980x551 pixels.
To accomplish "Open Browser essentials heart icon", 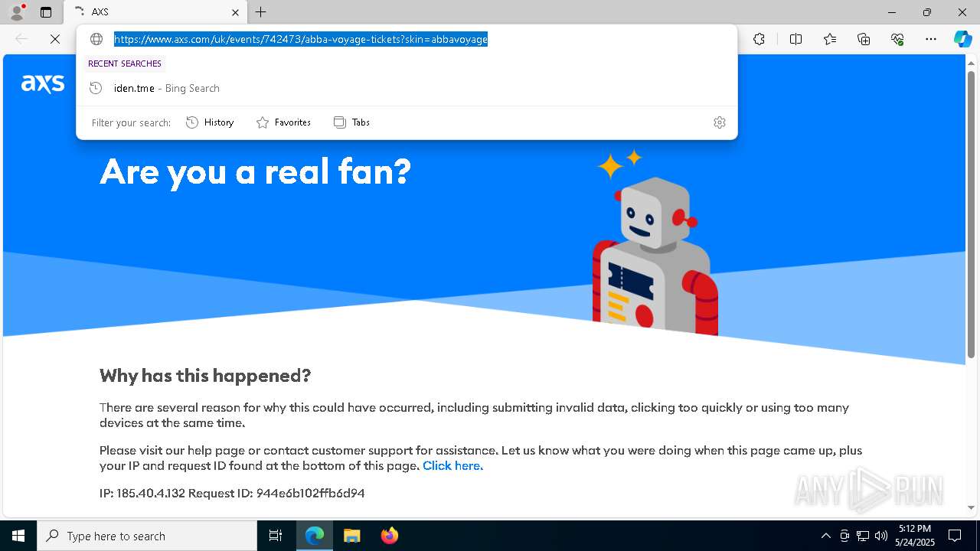I will pyautogui.click(x=897, y=39).
